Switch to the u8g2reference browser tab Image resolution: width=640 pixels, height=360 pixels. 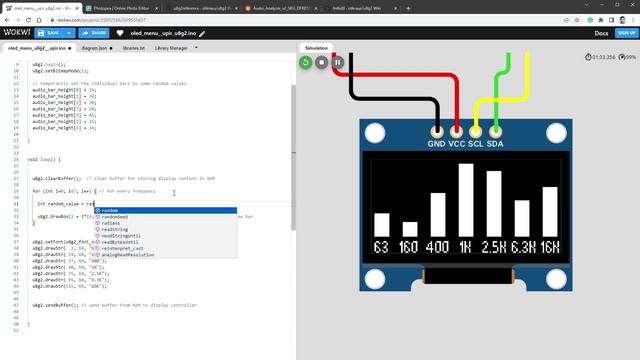click(x=201, y=8)
